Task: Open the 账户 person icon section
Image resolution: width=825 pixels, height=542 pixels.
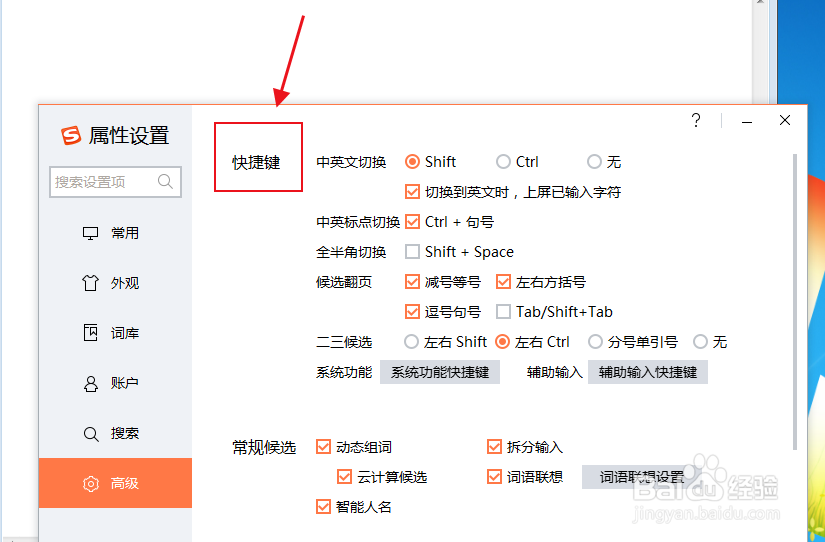Action: 90,384
